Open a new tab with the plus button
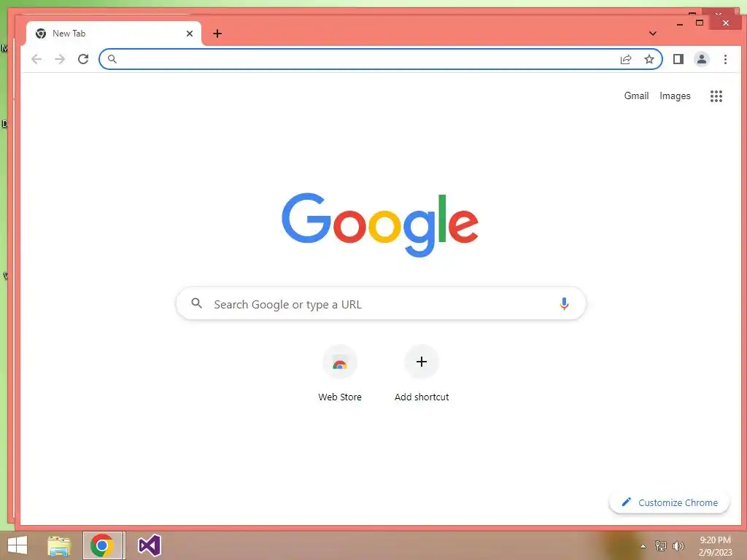This screenshot has height=560, width=747. click(217, 34)
